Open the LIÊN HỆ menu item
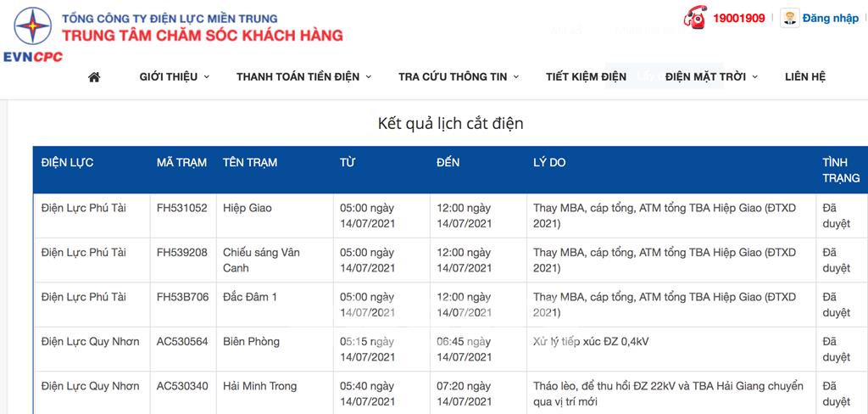This screenshot has width=868, height=414. (x=805, y=77)
